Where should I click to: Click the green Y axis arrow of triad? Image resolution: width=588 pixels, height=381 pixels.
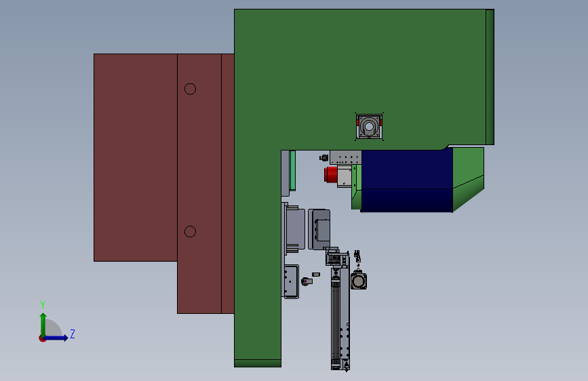click(43, 324)
